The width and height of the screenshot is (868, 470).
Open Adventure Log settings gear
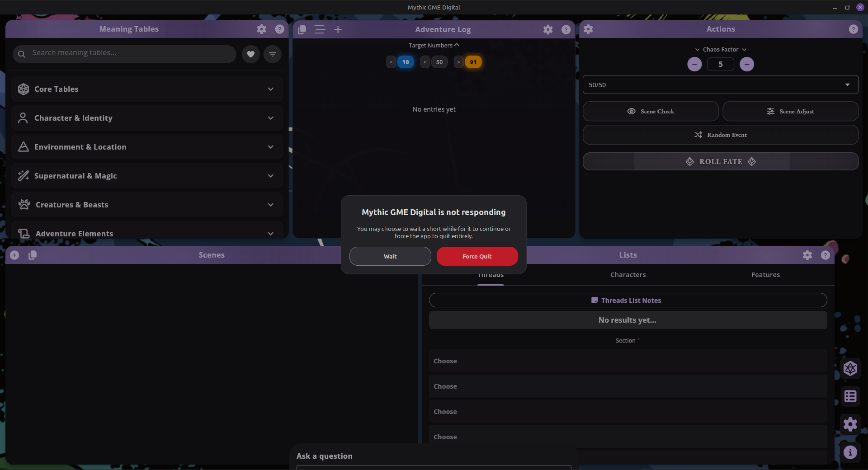548,29
